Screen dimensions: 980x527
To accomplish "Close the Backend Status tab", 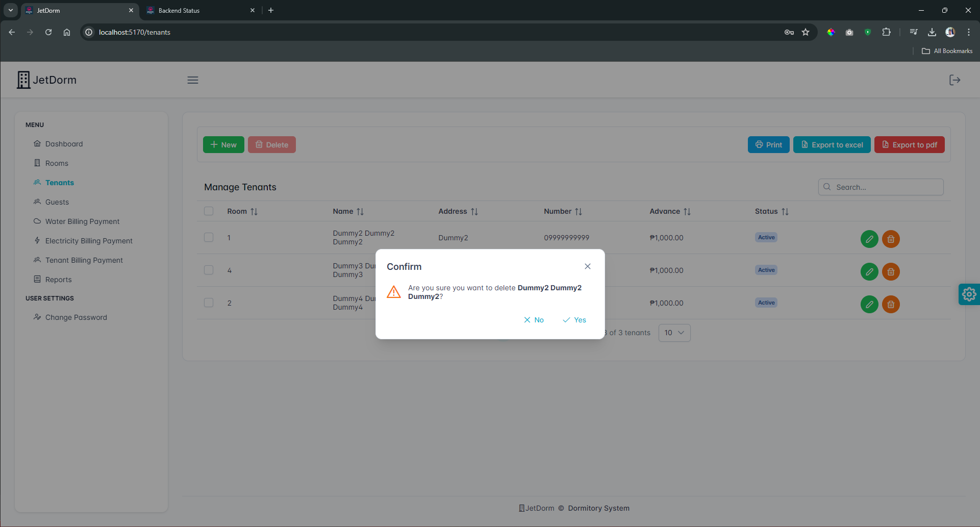I will pos(253,10).
